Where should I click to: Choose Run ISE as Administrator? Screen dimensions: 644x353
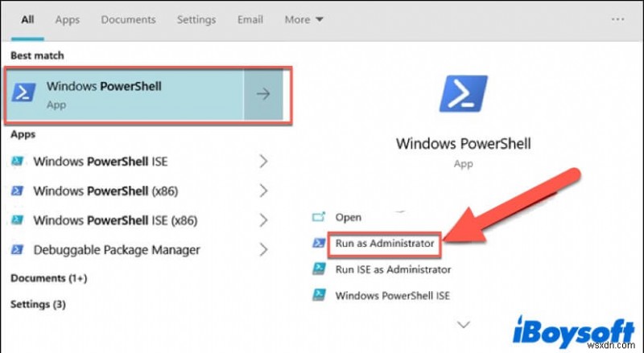click(393, 269)
